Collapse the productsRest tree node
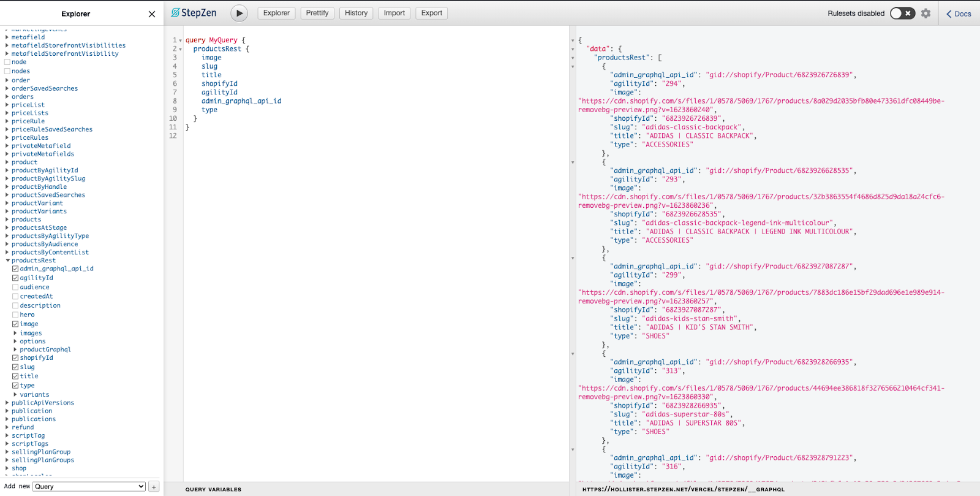 coord(7,261)
